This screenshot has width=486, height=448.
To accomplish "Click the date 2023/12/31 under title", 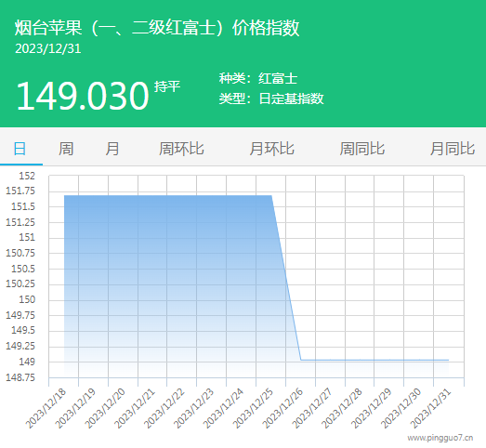I will point(48,48).
